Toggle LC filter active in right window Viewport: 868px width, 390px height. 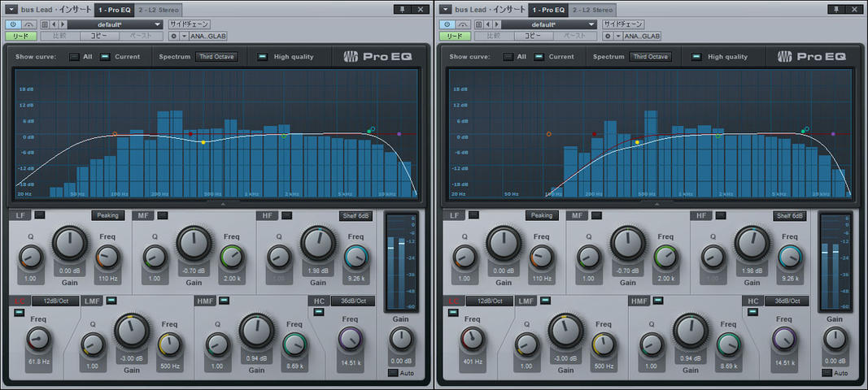[453, 312]
